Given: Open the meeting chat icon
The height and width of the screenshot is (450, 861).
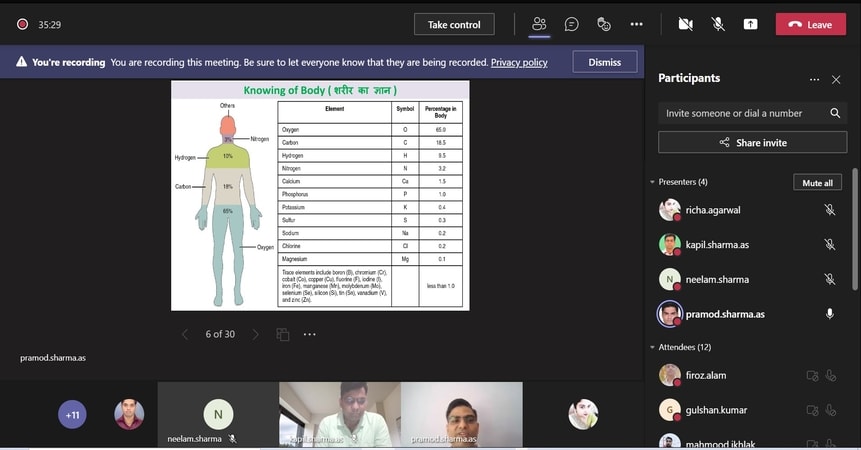Looking at the screenshot, I should (571, 24).
